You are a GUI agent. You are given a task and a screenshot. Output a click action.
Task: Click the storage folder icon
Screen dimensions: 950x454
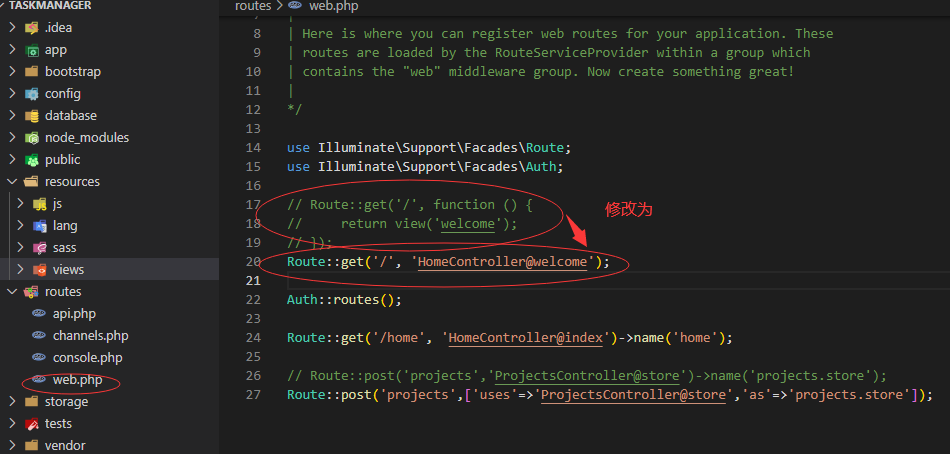[x=32, y=402]
